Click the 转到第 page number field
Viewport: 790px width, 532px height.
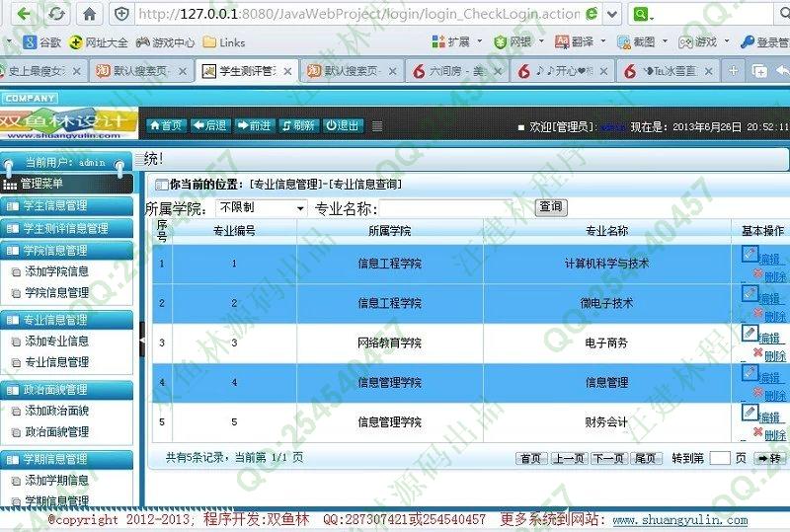pos(720,458)
